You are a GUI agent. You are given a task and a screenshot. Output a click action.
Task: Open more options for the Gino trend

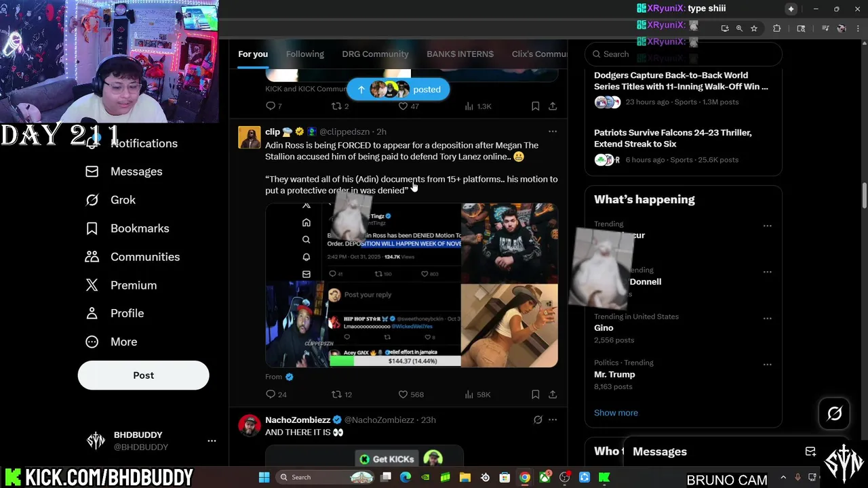[767, 318]
